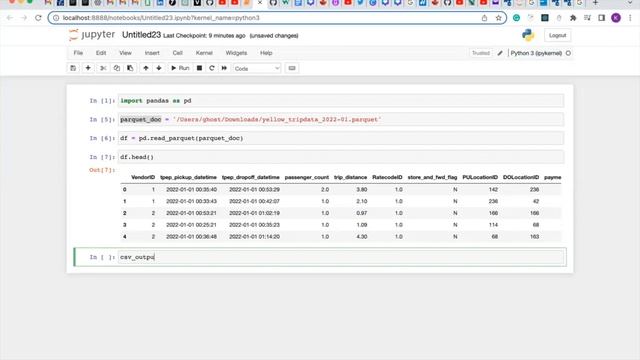
Task: Close the active browser tab
Action: (x=260, y=3)
